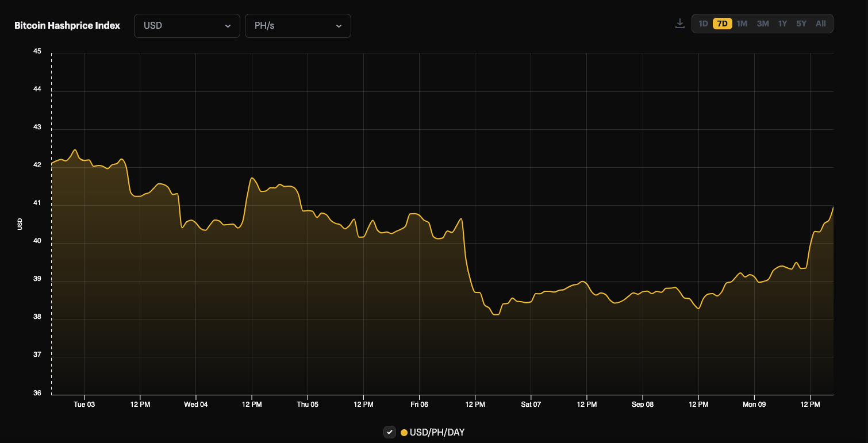This screenshot has height=443, width=868.
Task: Click the Mon 09 axis label
Action: coord(754,405)
